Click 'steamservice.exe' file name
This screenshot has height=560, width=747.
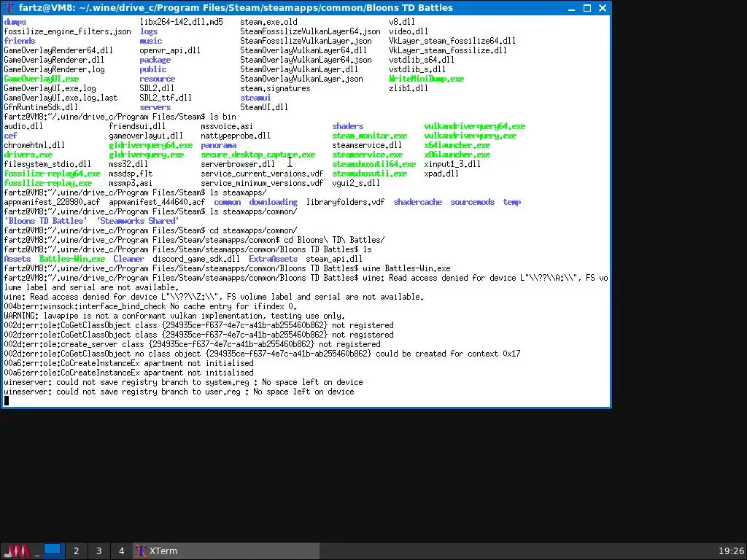[368, 155]
